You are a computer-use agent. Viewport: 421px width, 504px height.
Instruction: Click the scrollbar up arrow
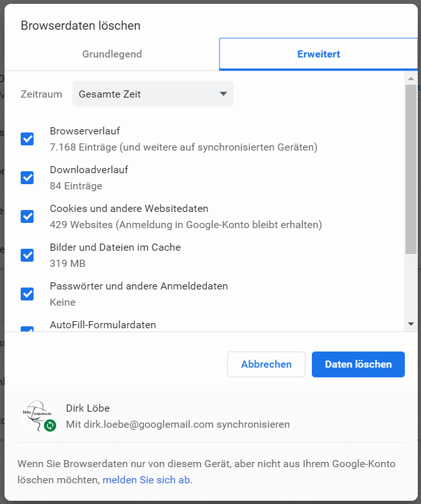[411, 78]
